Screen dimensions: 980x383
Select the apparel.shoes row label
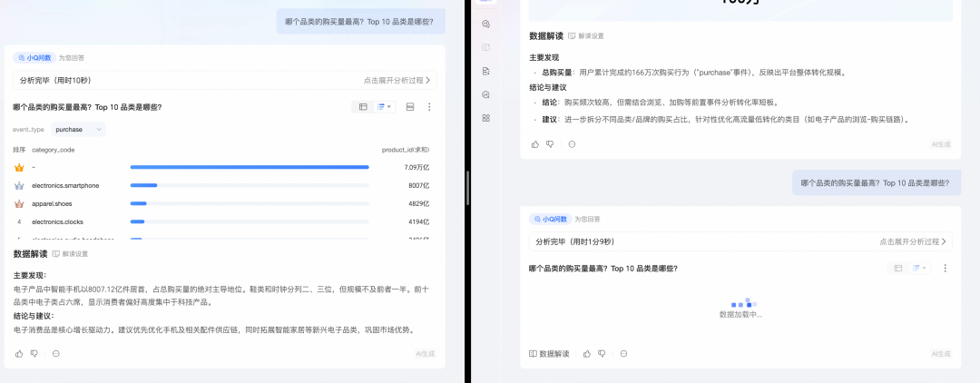54,203
